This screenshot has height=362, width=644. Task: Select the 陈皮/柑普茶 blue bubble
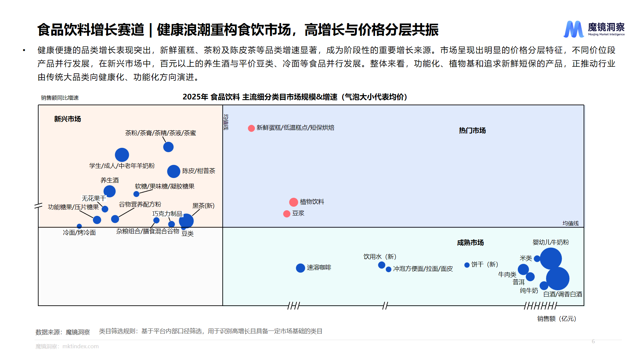[x=174, y=171]
